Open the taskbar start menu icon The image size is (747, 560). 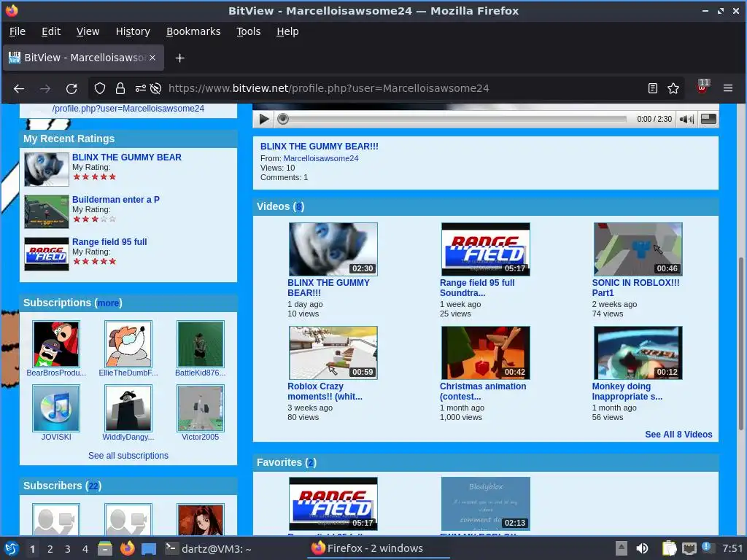tap(12, 548)
